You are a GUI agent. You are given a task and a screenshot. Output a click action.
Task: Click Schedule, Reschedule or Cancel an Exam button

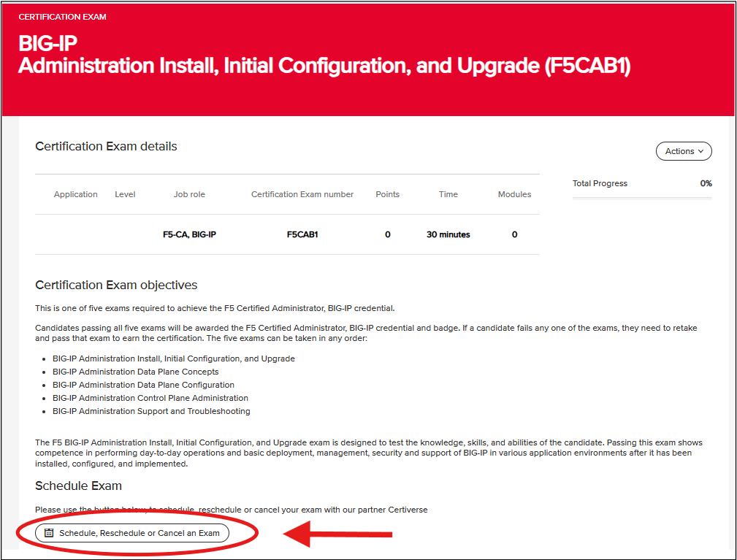click(132, 533)
